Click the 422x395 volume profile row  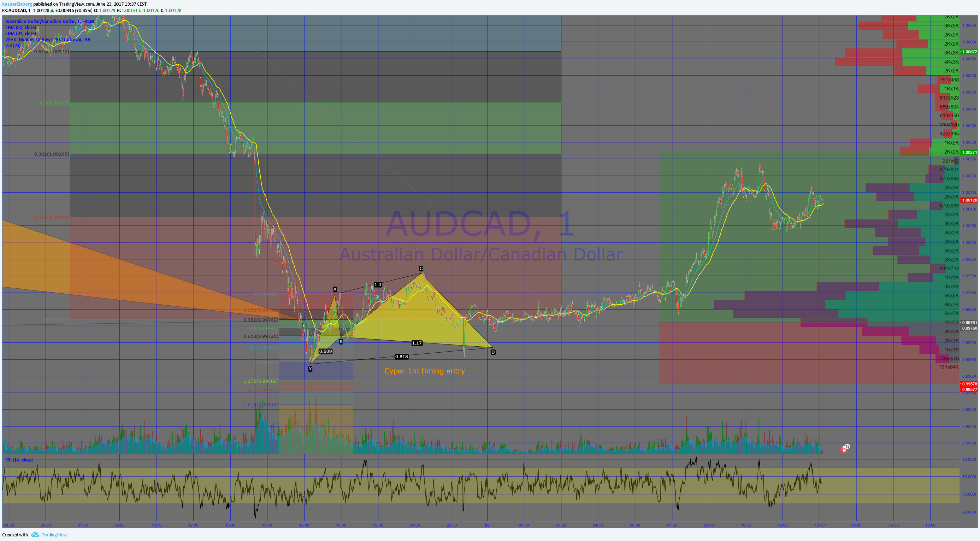[x=949, y=134]
